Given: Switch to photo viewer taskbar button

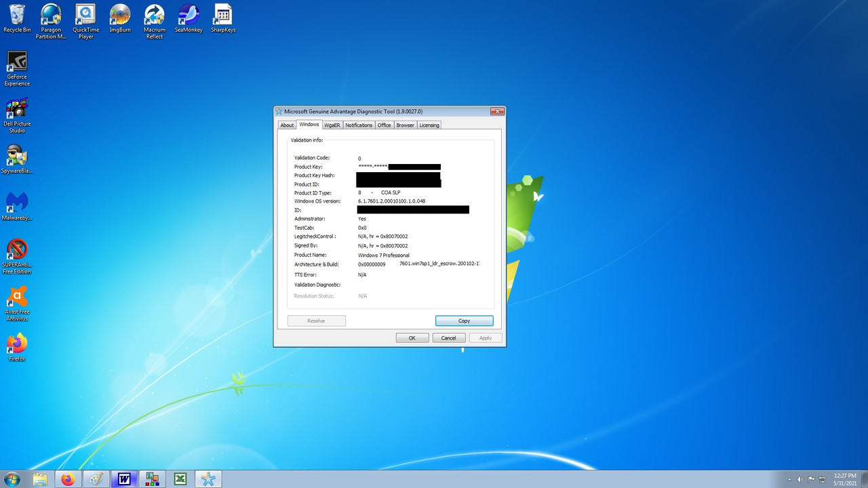Looking at the screenshot, I should (152, 479).
